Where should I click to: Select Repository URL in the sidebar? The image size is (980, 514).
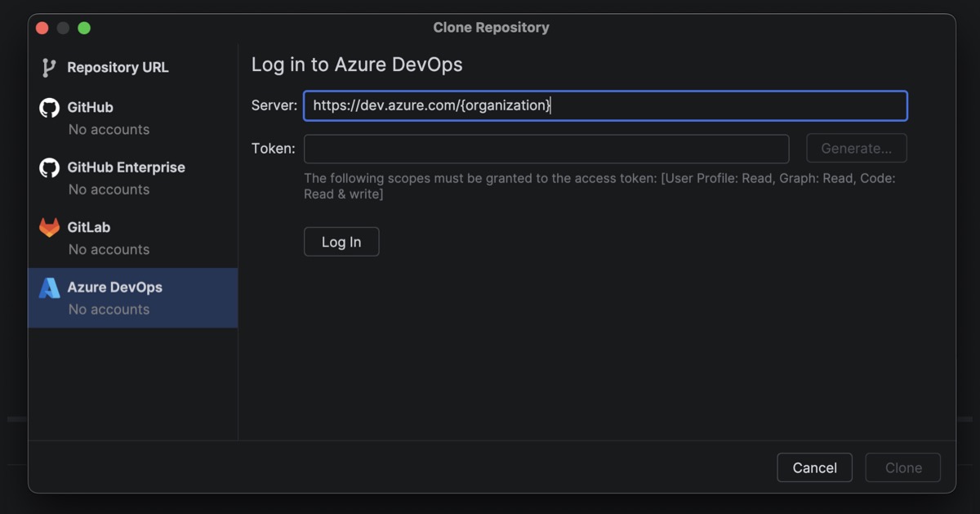point(118,68)
